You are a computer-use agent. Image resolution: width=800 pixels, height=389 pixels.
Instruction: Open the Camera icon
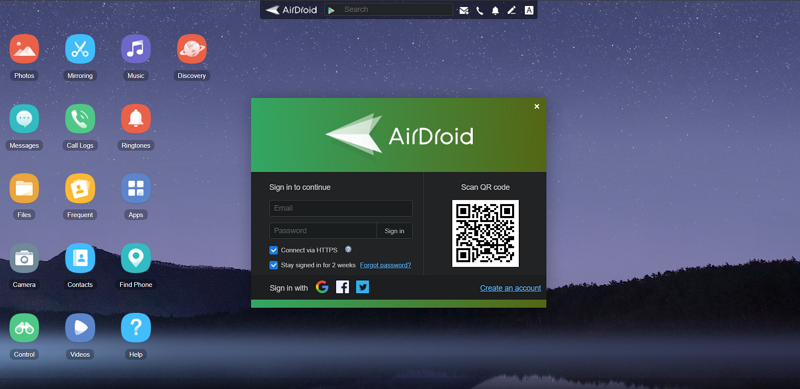click(x=24, y=258)
